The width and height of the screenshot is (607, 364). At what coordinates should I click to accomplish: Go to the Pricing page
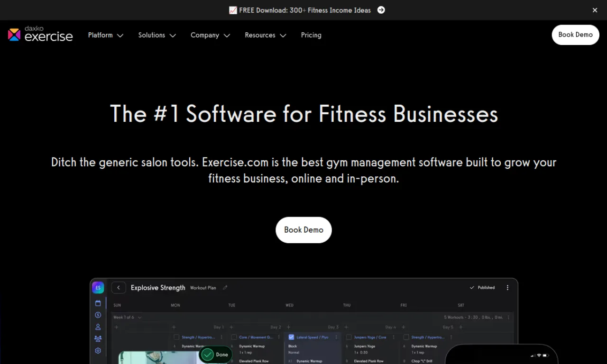pyautogui.click(x=311, y=35)
